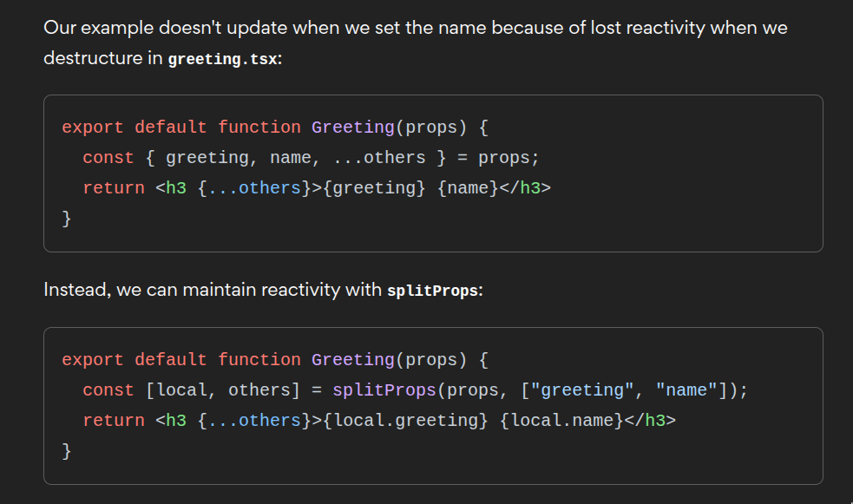Click the sentence 'Instead, we can maintain reactivity'

(263, 290)
